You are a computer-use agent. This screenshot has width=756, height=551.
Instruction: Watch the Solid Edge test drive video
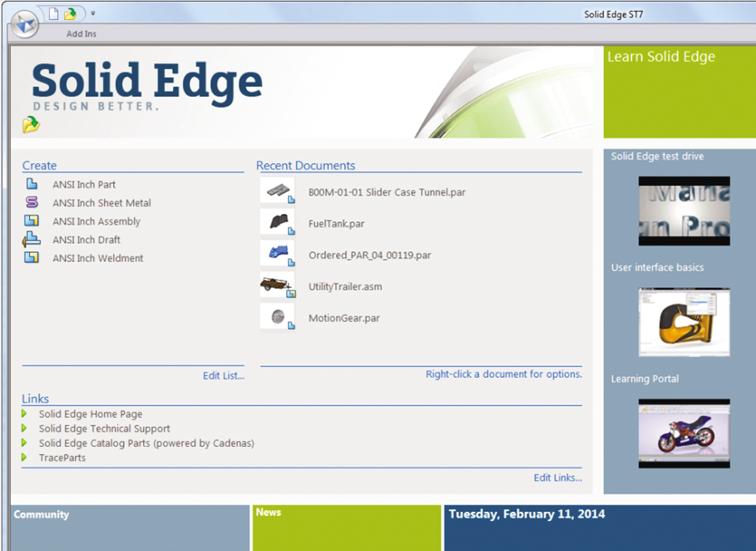coord(683,211)
